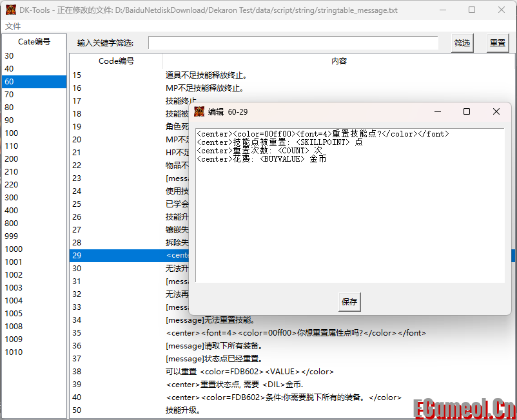
Task: Select Cate number 1010 in left list
Action: [14, 352]
